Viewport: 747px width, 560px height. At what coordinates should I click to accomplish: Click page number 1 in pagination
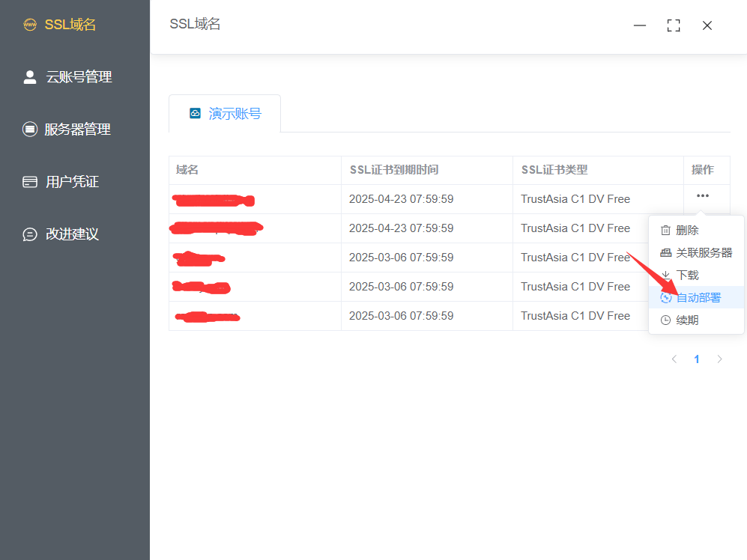pyautogui.click(x=697, y=359)
